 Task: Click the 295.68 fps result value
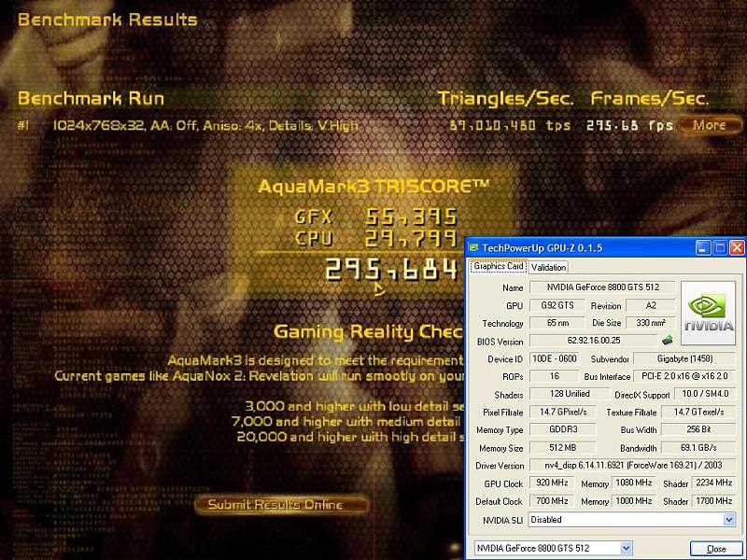coord(629,126)
